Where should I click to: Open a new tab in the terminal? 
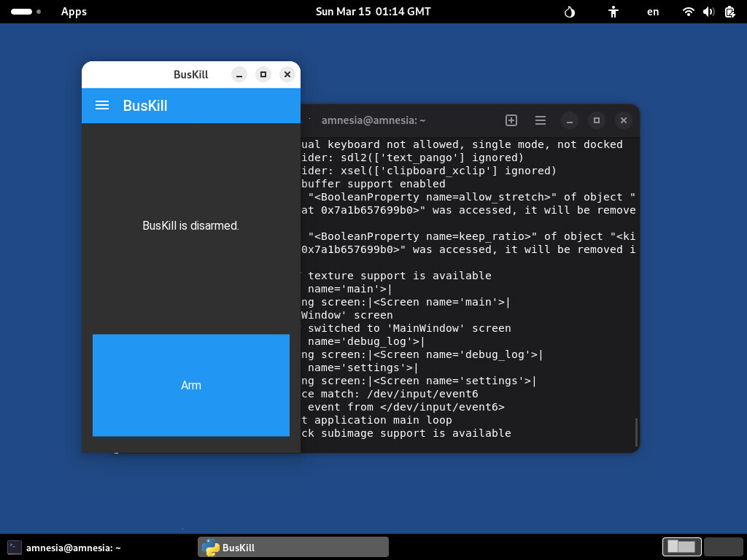coord(511,120)
